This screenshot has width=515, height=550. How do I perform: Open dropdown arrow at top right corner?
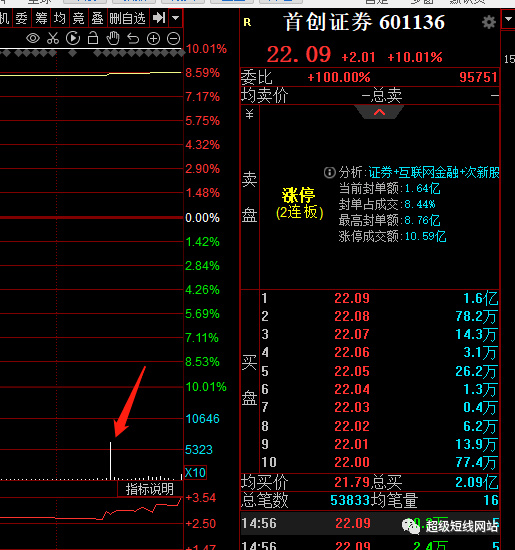tap(508, 19)
